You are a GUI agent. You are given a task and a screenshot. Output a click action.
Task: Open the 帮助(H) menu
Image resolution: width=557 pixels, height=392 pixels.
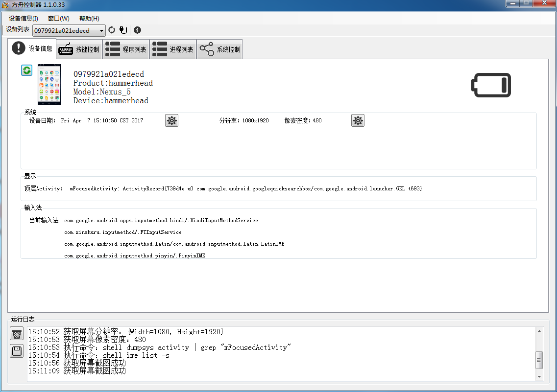point(89,19)
